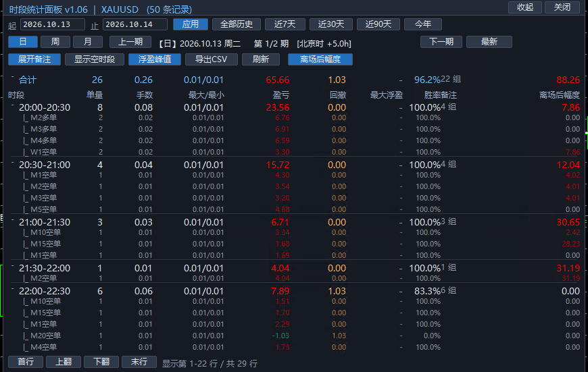
Task: Collapse the 合计 total row
Action: click(x=12, y=77)
